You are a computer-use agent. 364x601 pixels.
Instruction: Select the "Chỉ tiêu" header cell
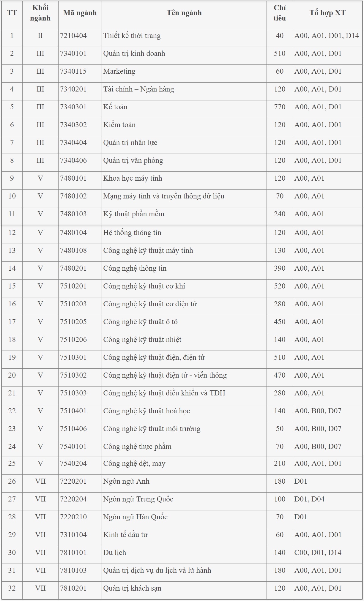279,13
